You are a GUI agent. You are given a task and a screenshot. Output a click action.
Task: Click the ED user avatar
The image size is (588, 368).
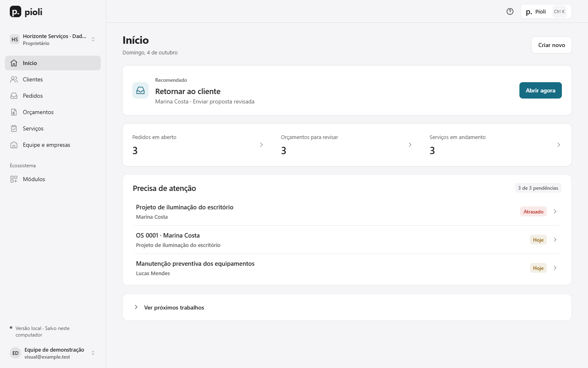(16, 353)
